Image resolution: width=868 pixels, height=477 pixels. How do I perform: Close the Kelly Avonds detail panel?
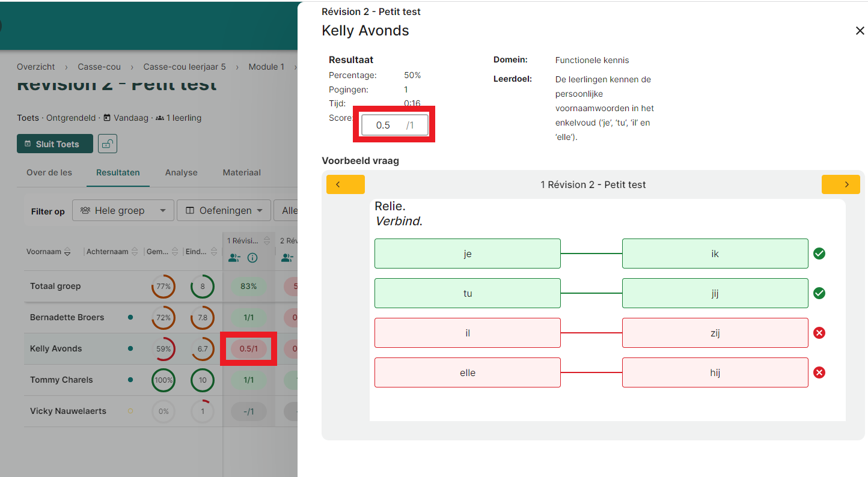pyautogui.click(x=860, y=31)
